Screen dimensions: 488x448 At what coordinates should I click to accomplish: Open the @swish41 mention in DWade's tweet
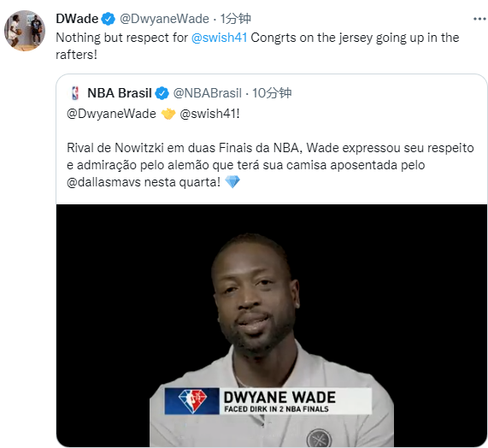tap(220, 38)
